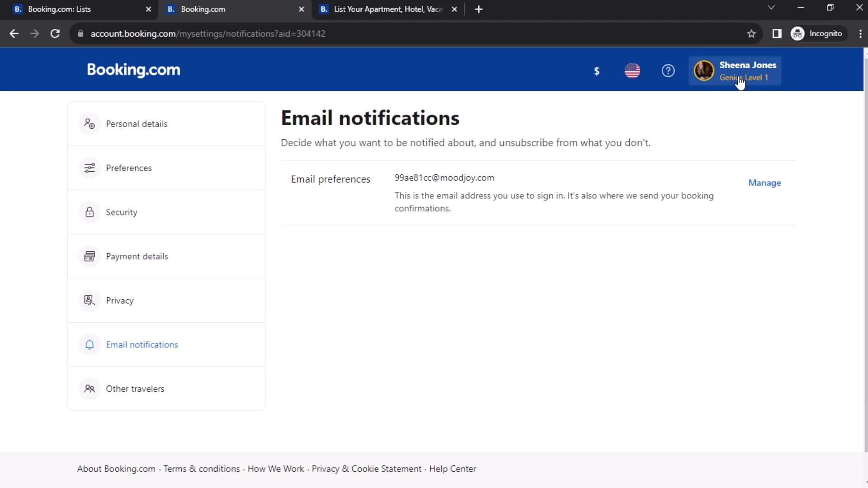Click the Email notifications bell icon
868x488 pixels.
[90, 345]
